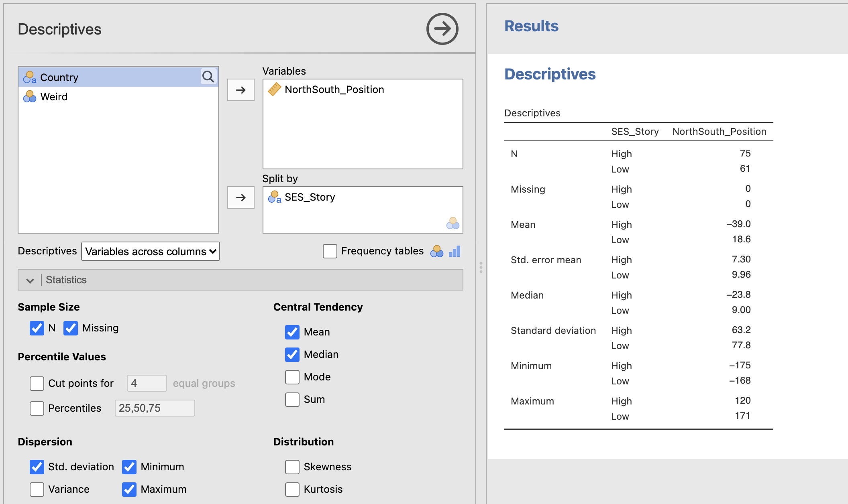Enable the Frequency tables checkbox
Image resolution: width=848 pixels, height=504 pixels.
(330, 251)
